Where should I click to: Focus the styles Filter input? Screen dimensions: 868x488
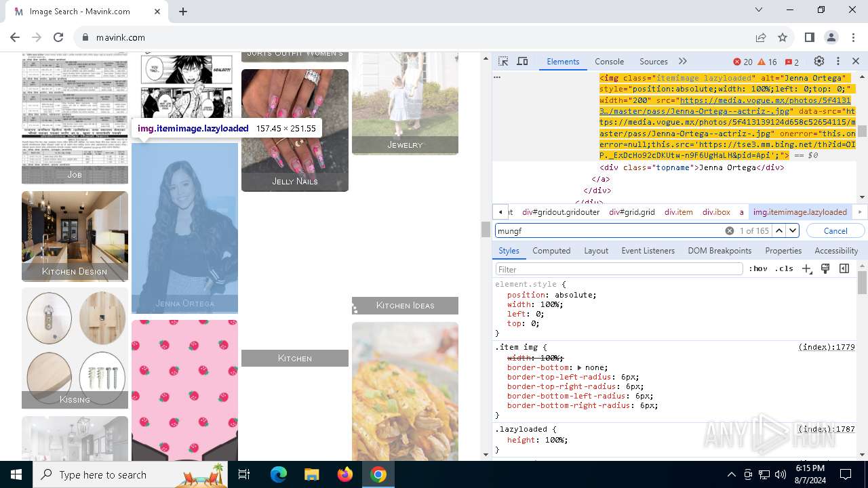[x=619, y=269]
